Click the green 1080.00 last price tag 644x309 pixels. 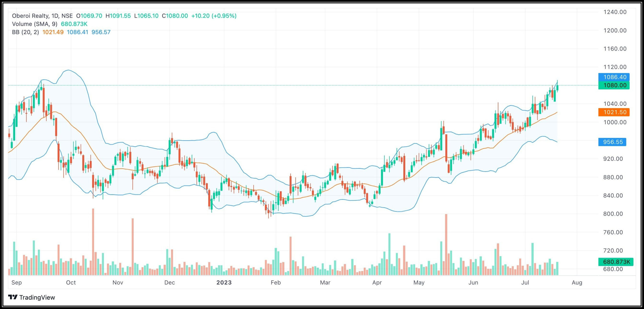click(x=614, y=85)
